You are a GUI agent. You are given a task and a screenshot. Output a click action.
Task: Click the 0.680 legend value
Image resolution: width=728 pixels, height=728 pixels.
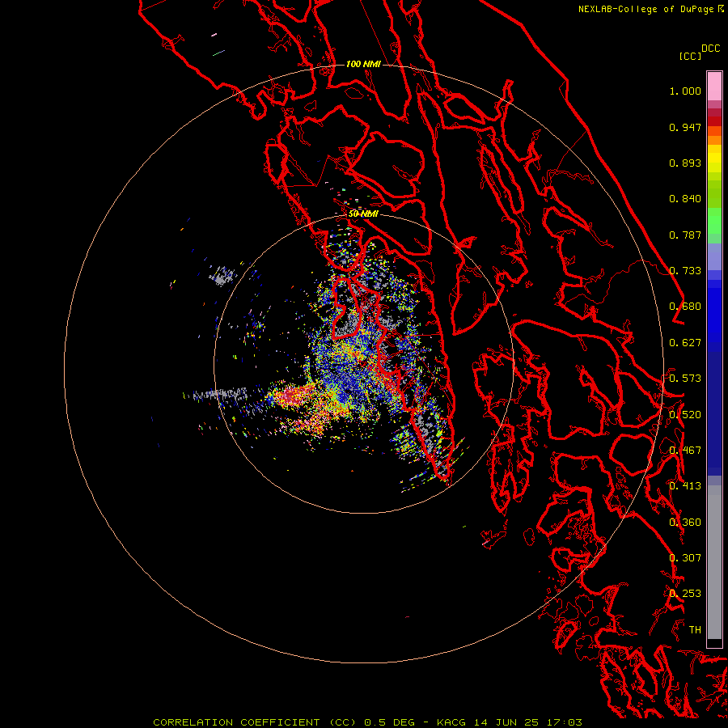tap(685, 307)
